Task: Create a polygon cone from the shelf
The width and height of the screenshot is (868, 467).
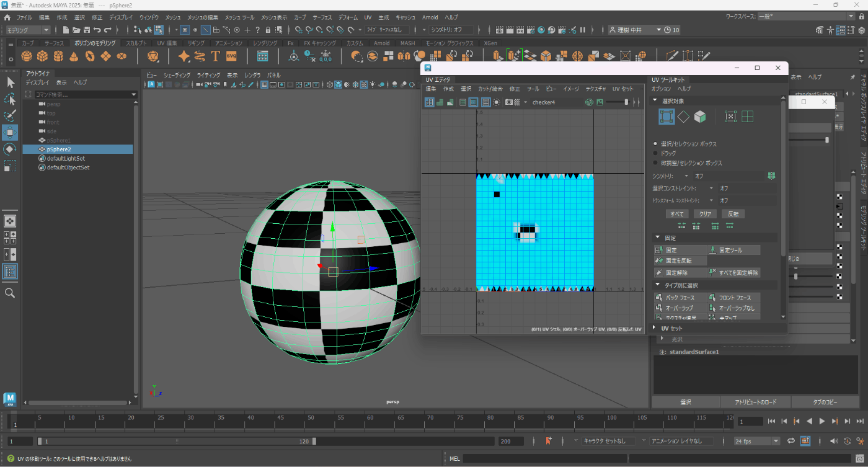Action: pos(74,56)
